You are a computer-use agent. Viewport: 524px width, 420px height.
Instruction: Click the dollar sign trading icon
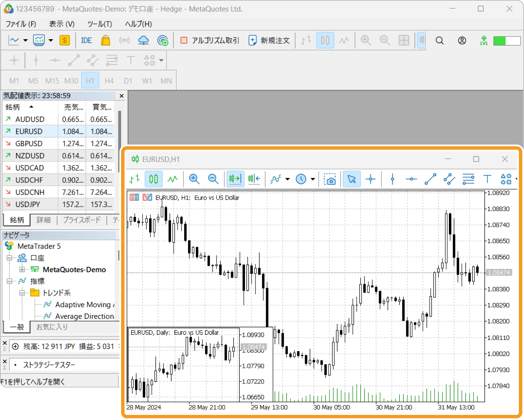click(64, 41)
